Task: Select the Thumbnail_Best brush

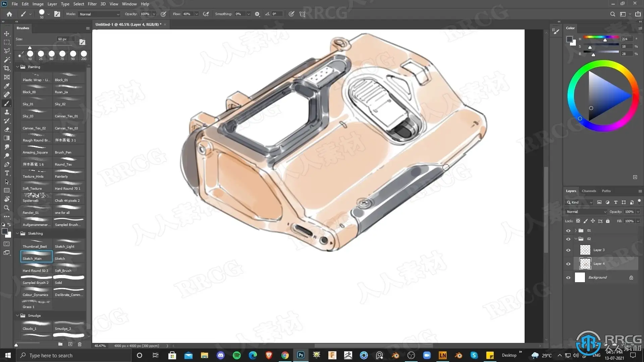Action: (36, 244)
